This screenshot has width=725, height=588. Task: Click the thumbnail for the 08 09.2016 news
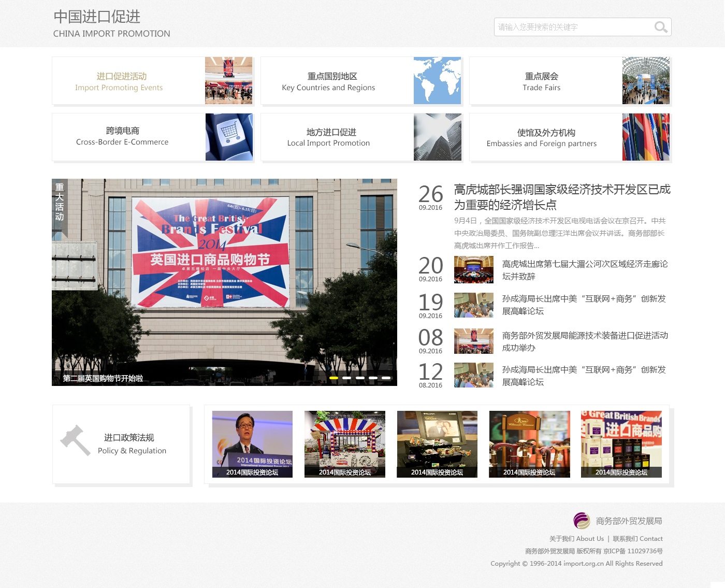pos(474,341)
